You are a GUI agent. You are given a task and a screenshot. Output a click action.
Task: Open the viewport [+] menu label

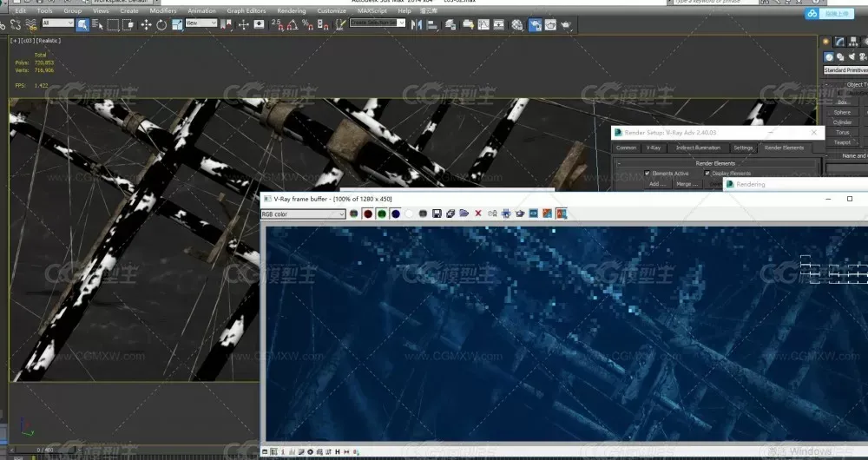[15, 41]
